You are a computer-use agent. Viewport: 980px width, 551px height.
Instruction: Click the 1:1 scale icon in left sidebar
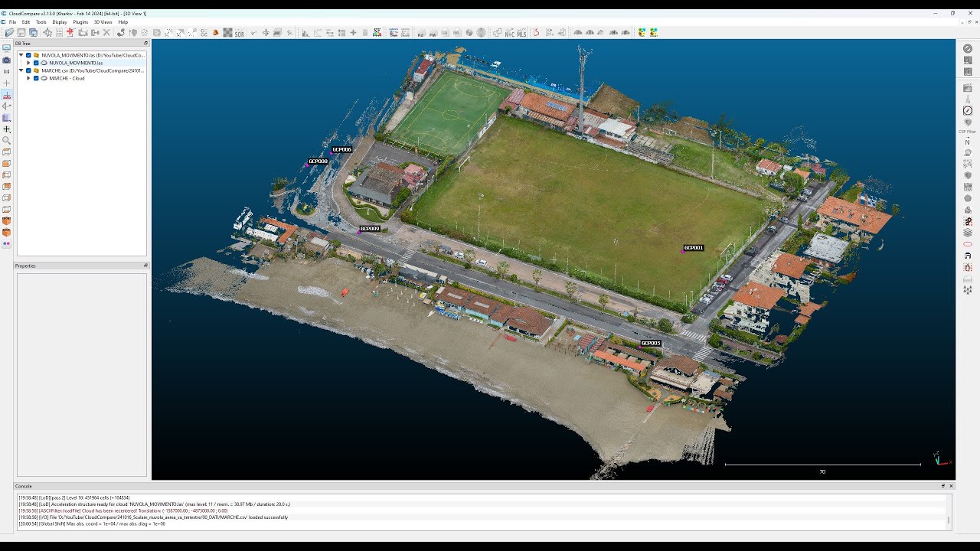click(7, 71)
